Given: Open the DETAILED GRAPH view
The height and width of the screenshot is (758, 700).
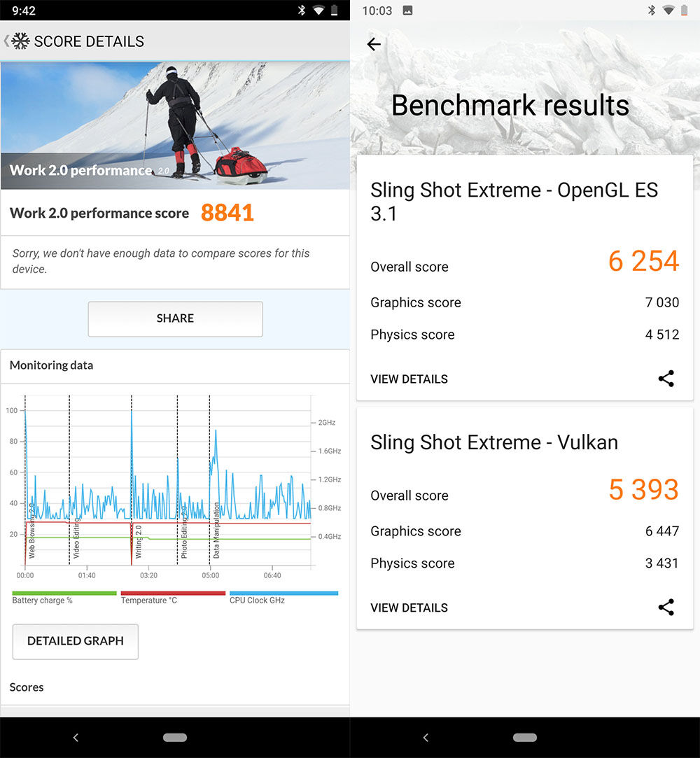Looking at the screenshot, I should pos(75,641).
